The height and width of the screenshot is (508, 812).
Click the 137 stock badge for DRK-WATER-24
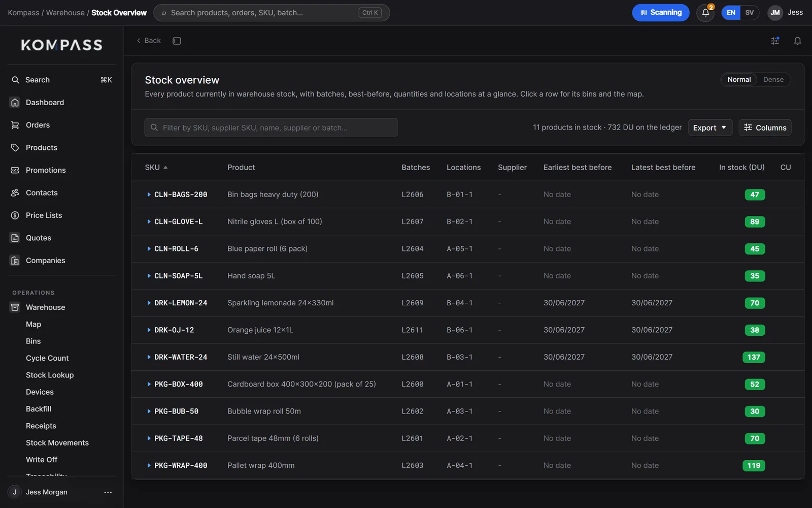[x=754, y=357]
